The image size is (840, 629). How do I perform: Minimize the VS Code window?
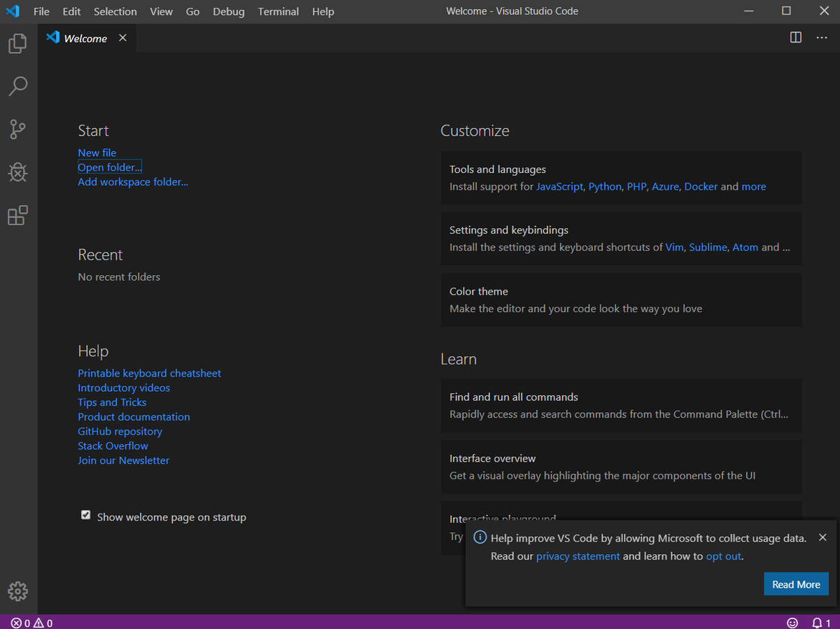click(749, 11)
